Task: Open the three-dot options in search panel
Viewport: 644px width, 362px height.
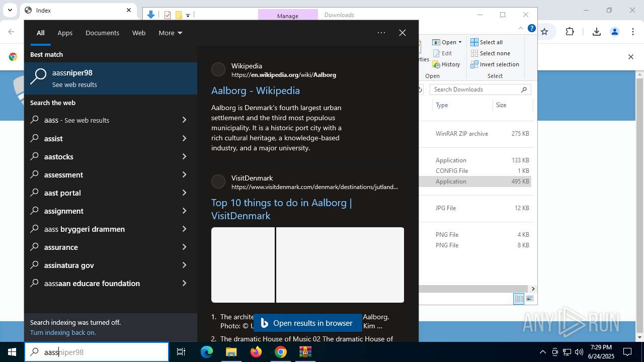Action: pyautogui.click(x=381, y=33)
